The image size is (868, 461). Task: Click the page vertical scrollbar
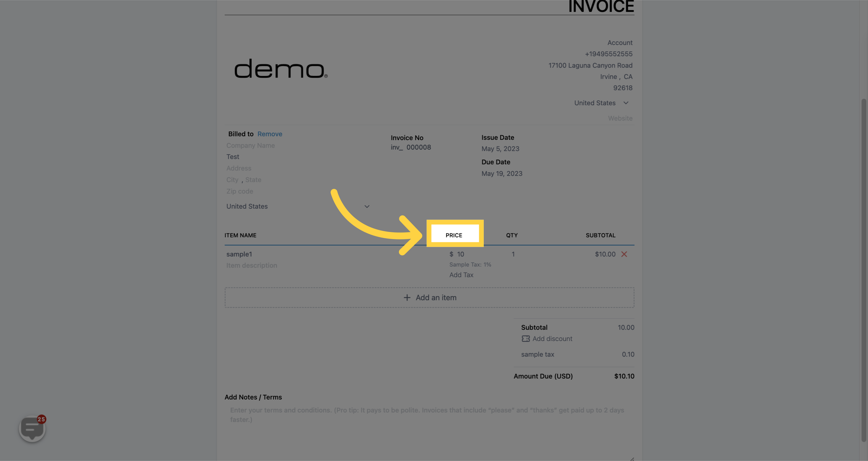(x=863, y=270)
